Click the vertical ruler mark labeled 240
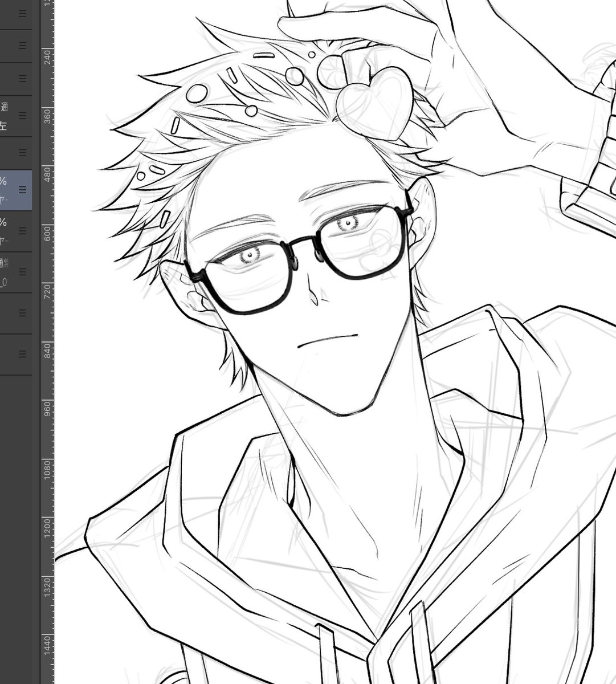The height and width of the screenshot is (684, 616). tap(47, 57)
